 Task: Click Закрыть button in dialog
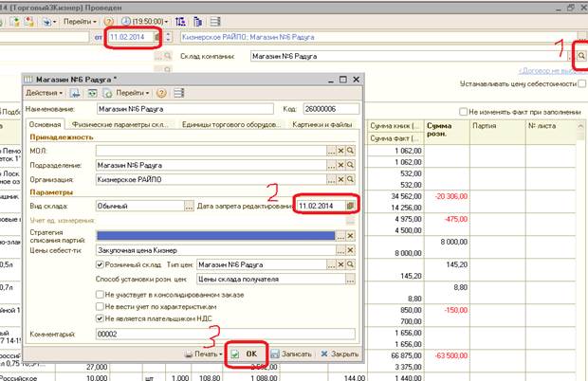pos(340,354)
